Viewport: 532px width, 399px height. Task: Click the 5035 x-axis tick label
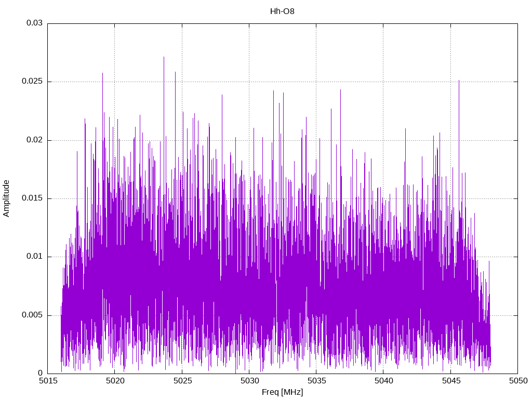pos(316,381)
